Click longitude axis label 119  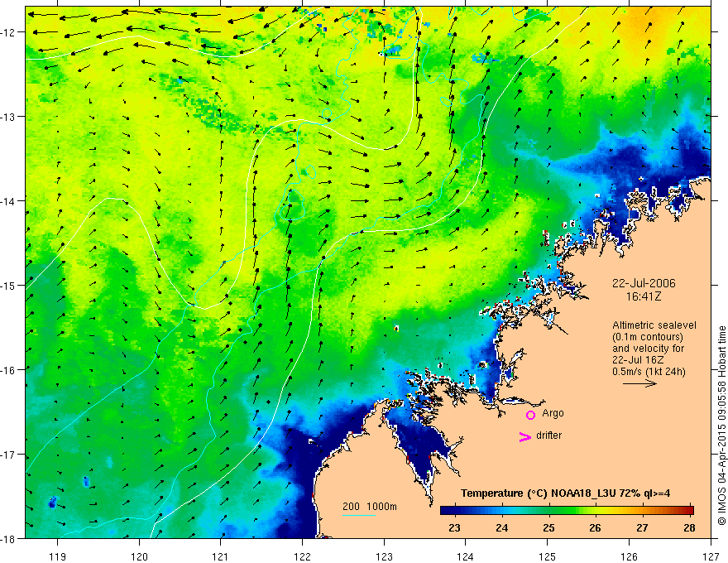58,556
